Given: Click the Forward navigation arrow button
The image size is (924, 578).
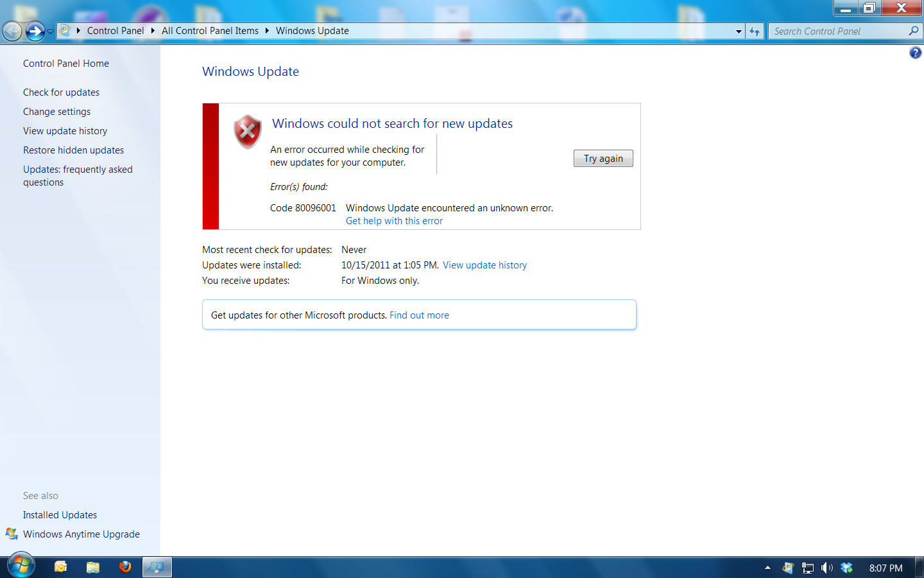Looking at the screenshot, I should pos(35,31).
